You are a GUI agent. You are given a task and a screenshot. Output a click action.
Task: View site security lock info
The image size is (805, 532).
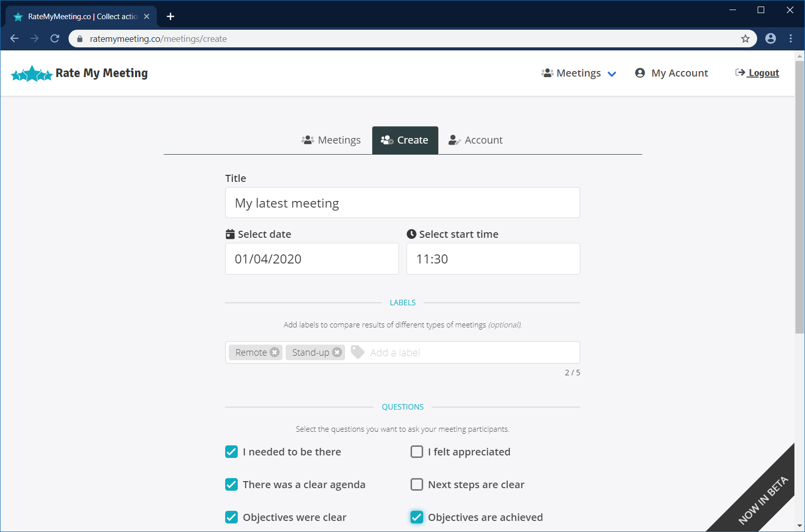pyautogui.click(x=80, y=39)
